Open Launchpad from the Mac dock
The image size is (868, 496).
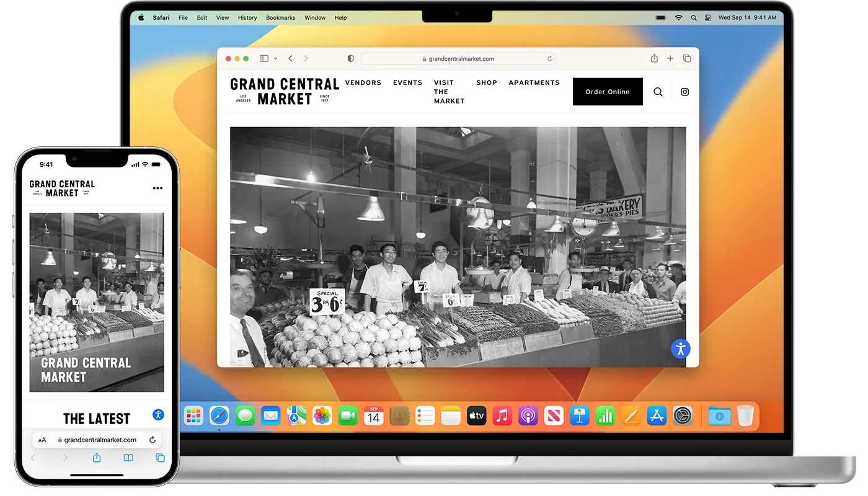coord(193,416)
